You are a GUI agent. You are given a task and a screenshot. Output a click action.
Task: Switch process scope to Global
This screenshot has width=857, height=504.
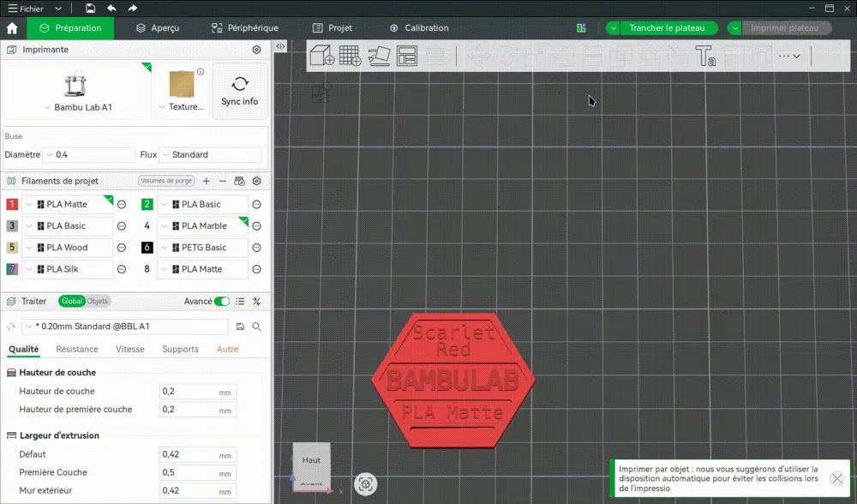click(x=72, y=301)
